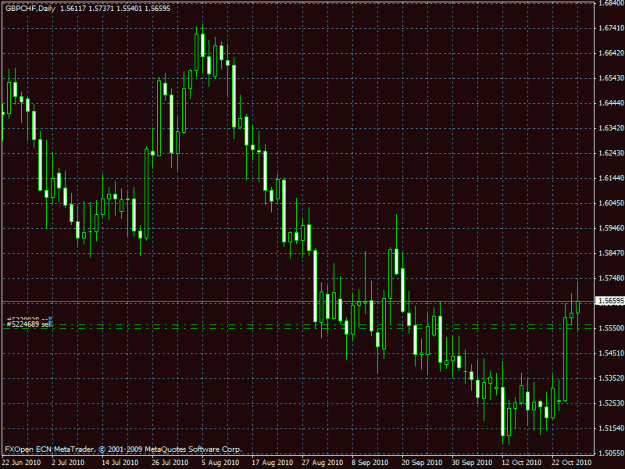Click the 14 Jul 2010 date label
Viewport: 625px width, 469px height.
tap(120, 463)
